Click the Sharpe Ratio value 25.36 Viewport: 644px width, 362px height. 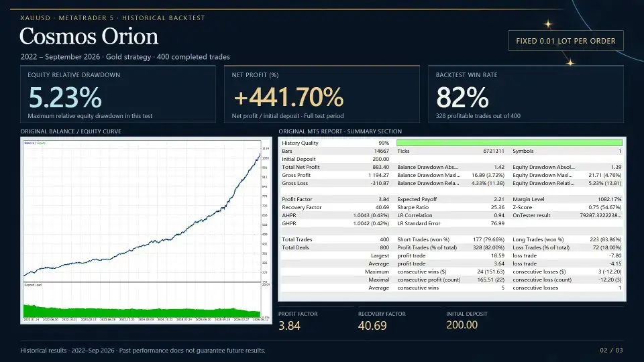coord(498,207)
